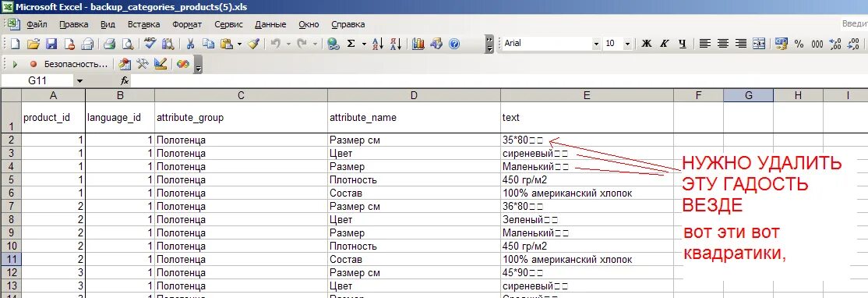The image size is (868, 298).
Task: Toggle bold Ж formatting
Action: pyautogui.click(x=646, y=44)
